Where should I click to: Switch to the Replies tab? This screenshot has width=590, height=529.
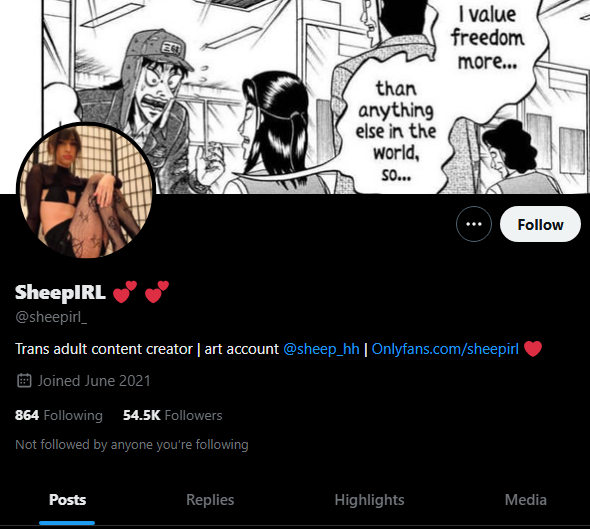[x=210, y=500]
